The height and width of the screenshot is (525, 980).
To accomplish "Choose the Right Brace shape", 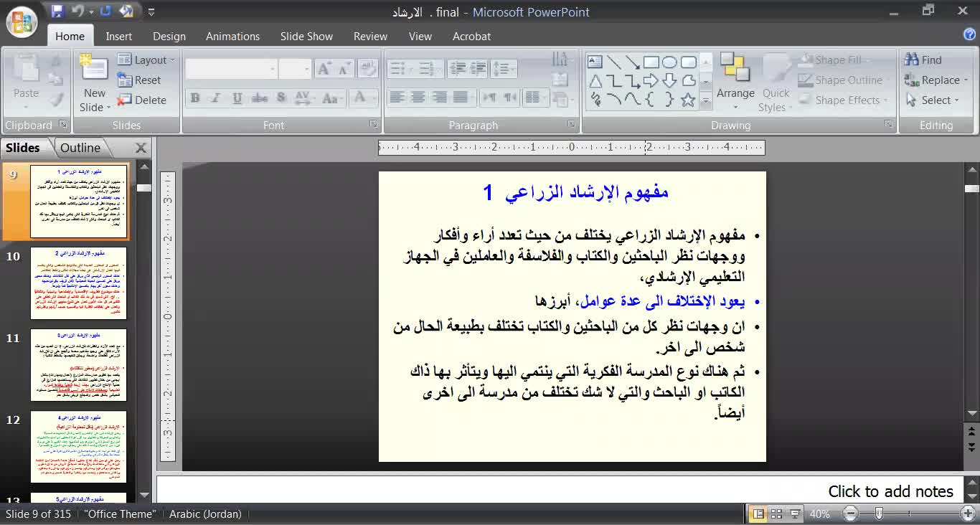I will 669,100.
